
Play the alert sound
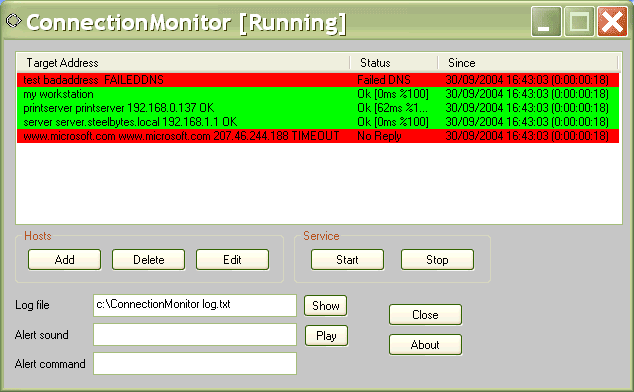click(x=326, y=335)
